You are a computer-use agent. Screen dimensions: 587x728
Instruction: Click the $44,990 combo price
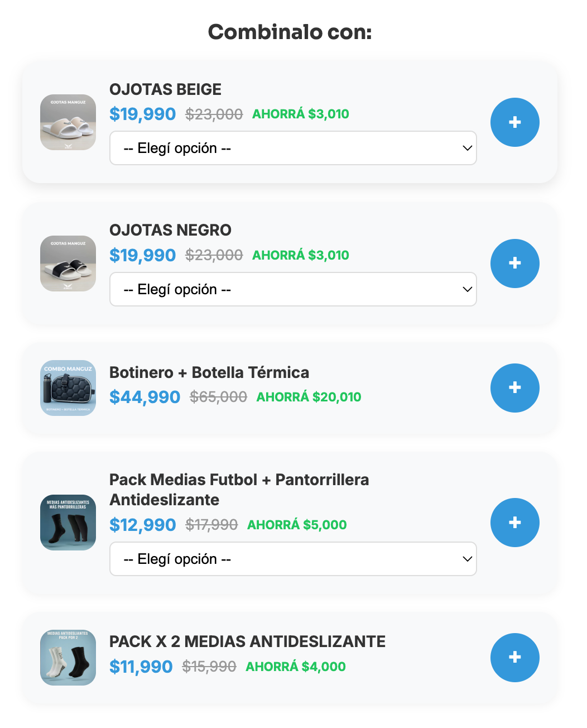coord(145,397)
